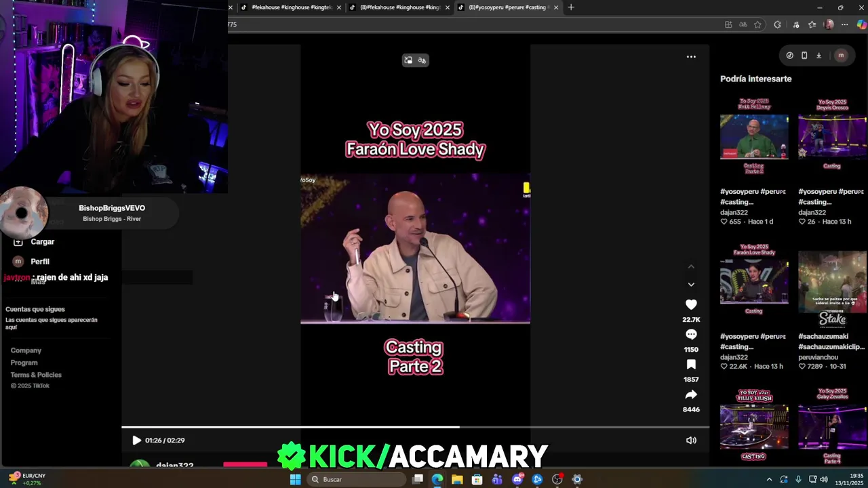Viewport: 868px width, 488px height.
Task: Open the three-dot more options menu
Action: [691, 57]
